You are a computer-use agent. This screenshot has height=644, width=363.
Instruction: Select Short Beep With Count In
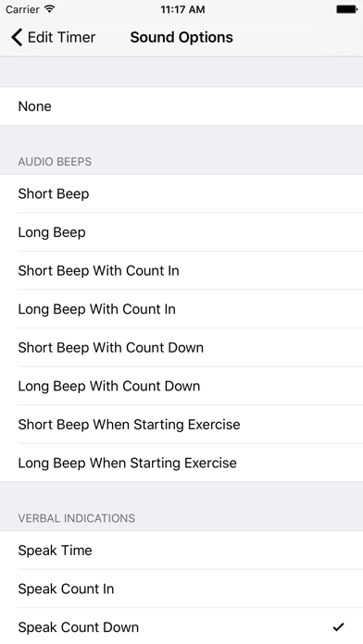(x=181, y=271)
